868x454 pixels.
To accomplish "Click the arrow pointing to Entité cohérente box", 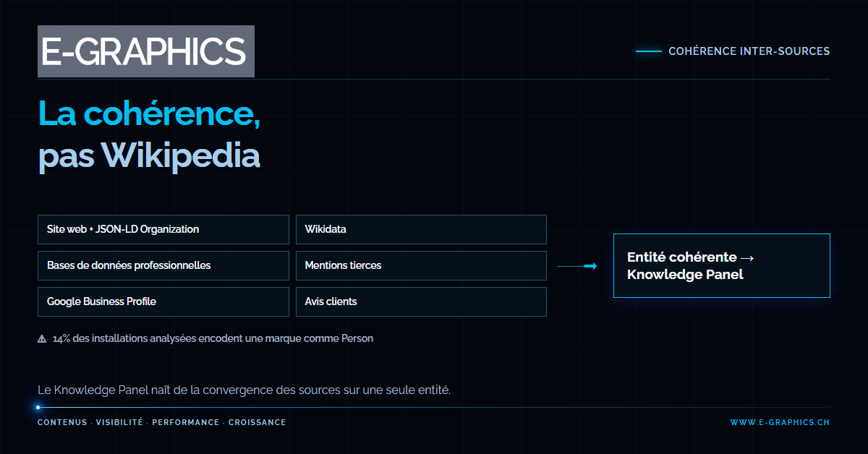I will [x=576, y=266].
